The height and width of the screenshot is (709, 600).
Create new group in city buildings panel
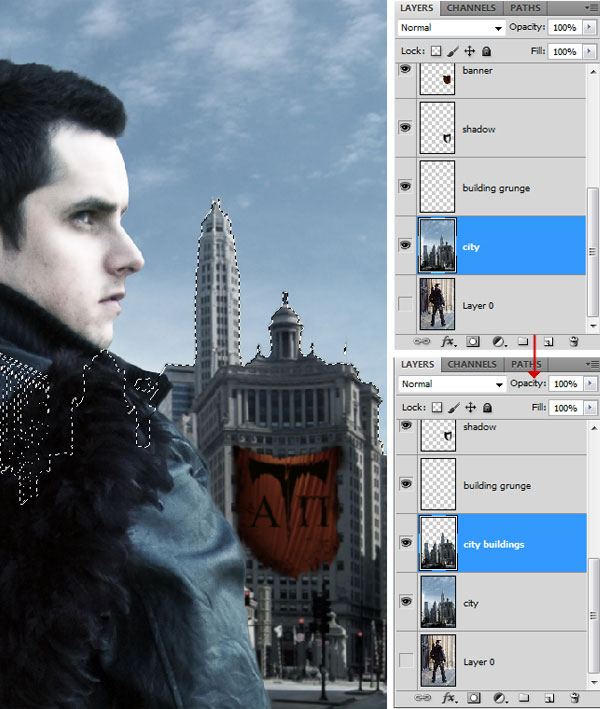click(524, 698)
